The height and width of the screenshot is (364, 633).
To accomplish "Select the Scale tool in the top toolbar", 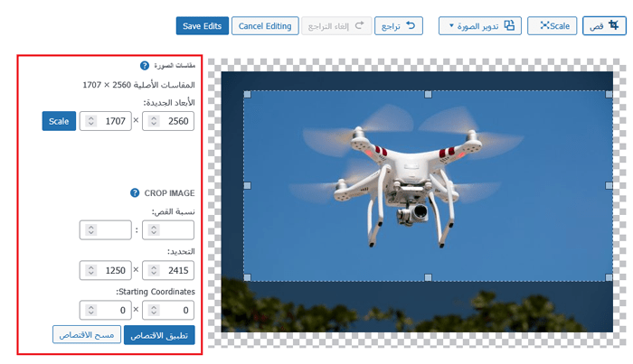I will coord(553,26).
